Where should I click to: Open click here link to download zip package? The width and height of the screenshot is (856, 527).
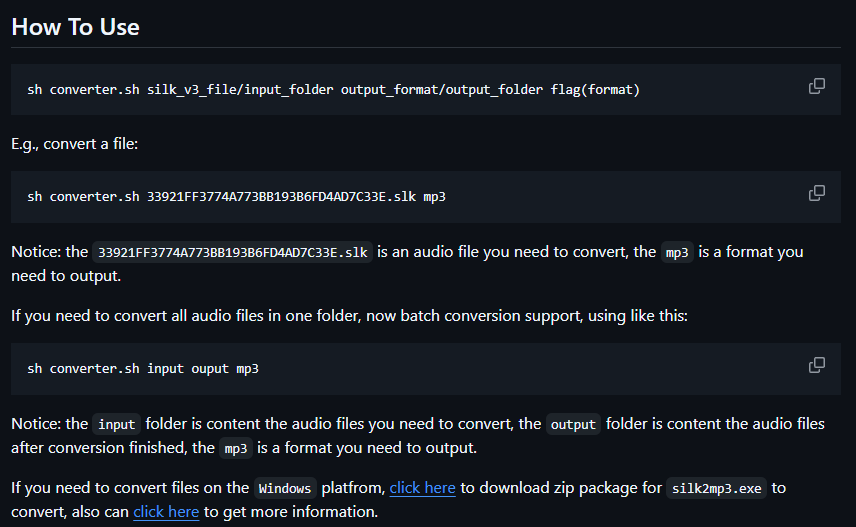click(x=422, y=488)
